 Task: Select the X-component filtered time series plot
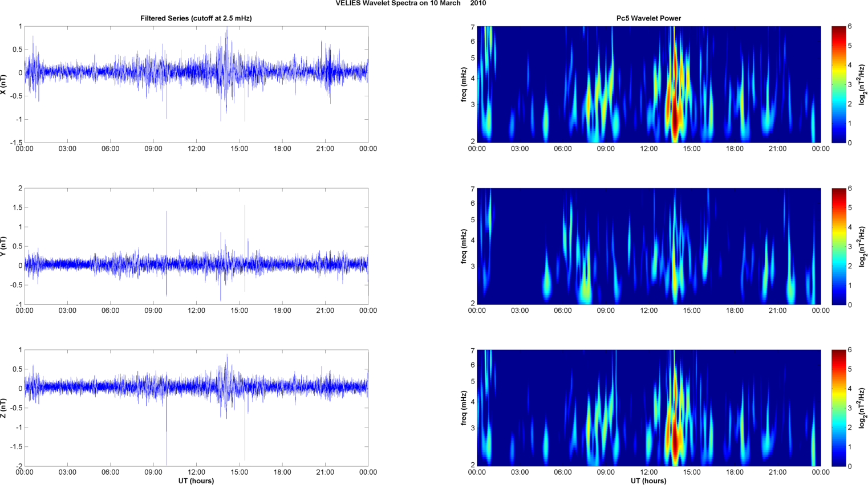click(196, 84)
